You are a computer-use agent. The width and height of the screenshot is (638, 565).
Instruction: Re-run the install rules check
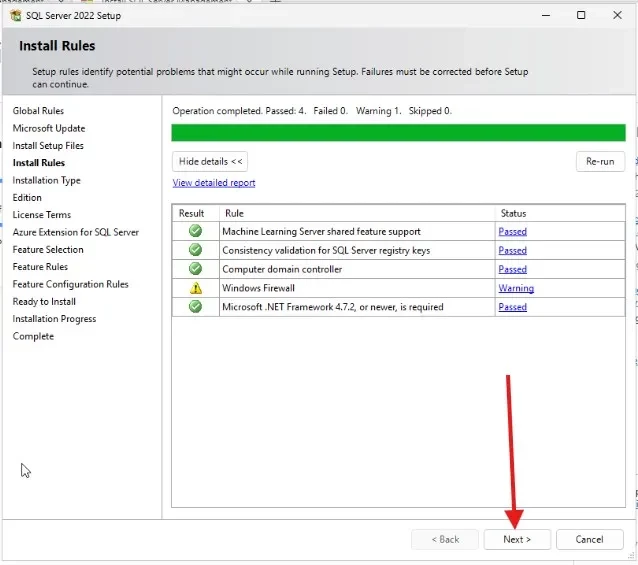tap(600, 161)
